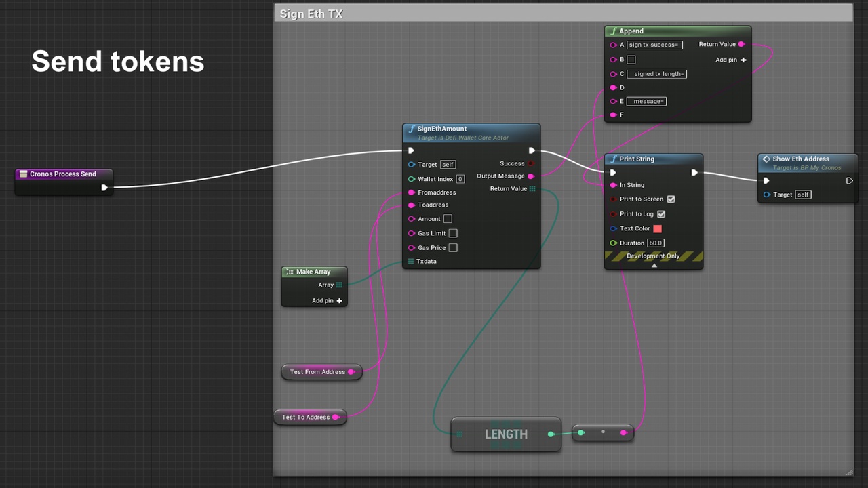Click the Toaddress input pin
Screen dimensions: 868x488
click(412, 205)
